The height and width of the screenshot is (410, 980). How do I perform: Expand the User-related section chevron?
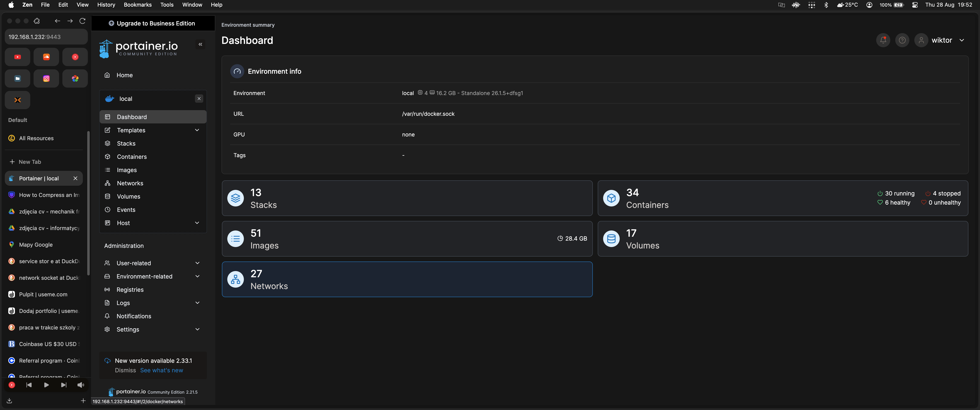(x=197, y=263)
